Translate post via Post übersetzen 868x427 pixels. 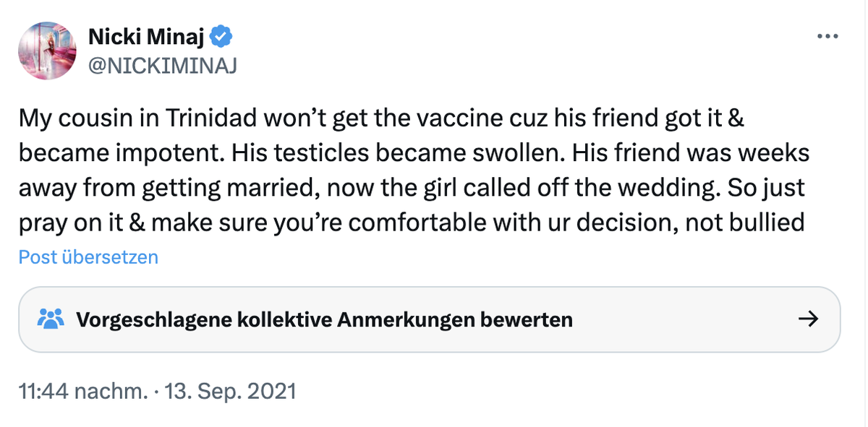pyautogui.click(x=88, y=256)
